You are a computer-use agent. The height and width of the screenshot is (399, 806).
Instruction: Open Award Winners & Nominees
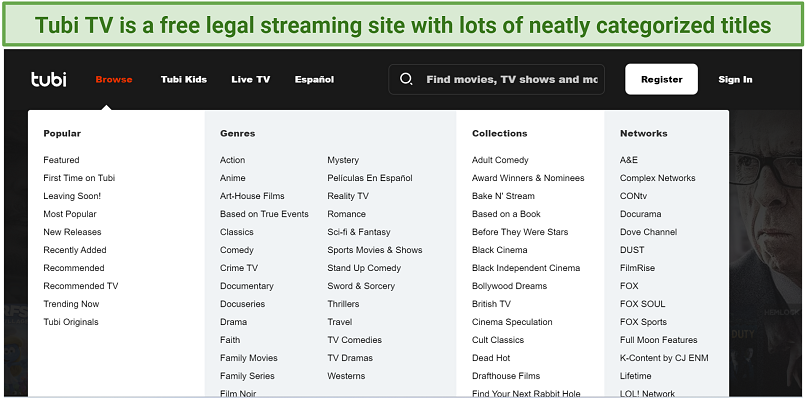click(528, 178)
